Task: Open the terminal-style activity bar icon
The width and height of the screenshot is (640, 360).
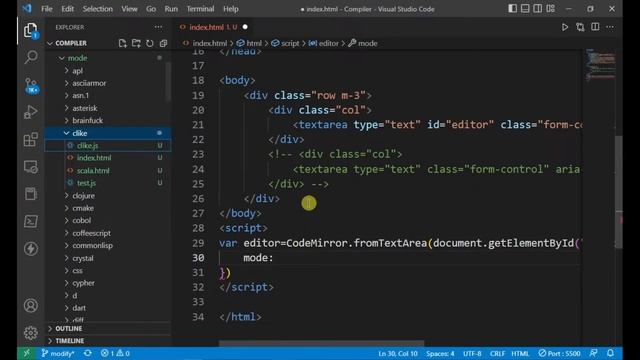Action: click(31, 221)
